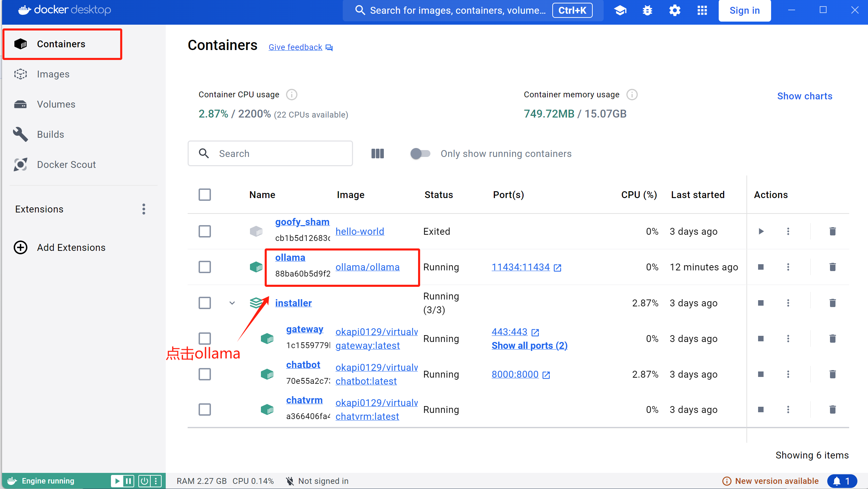
Task: Click Add Extensions label in sidebar
Action: (71, 247)
